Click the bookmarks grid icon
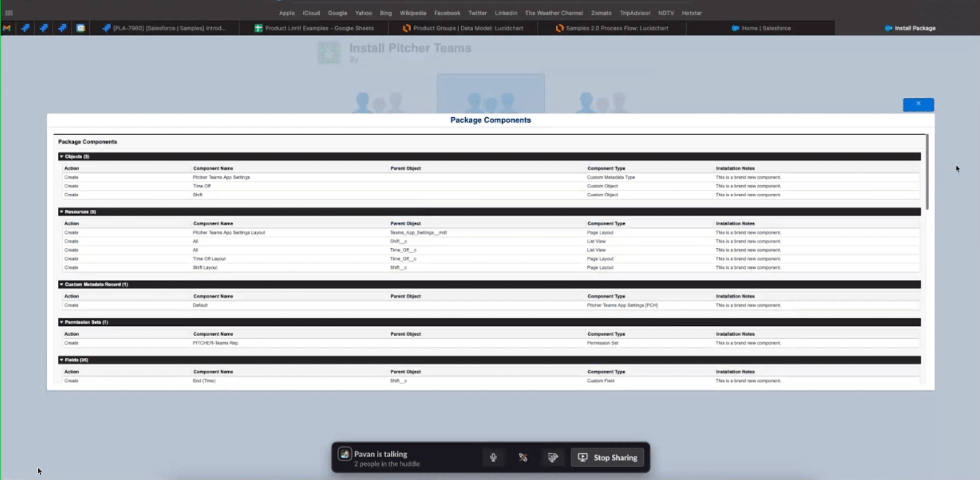 click(x=9, y=13)
